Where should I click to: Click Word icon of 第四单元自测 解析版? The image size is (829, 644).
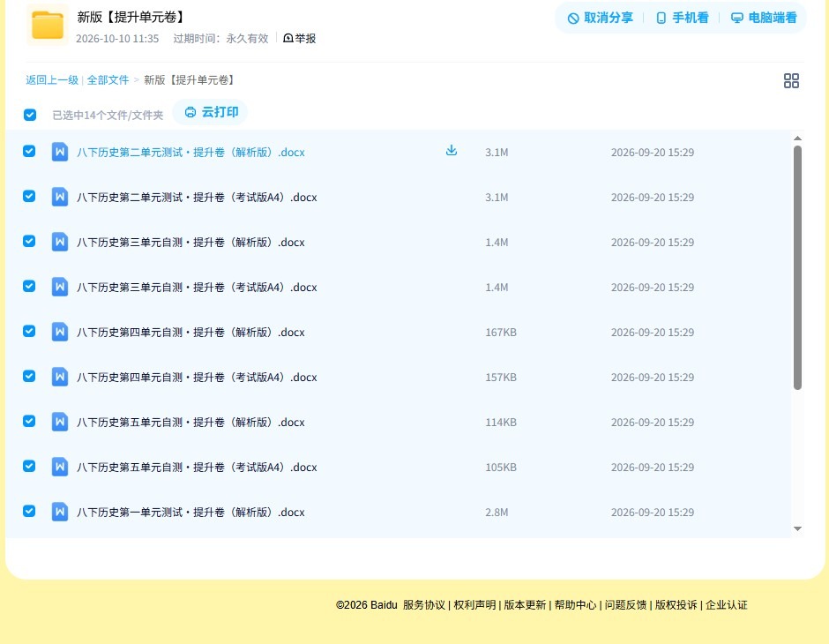click(60, 332)
